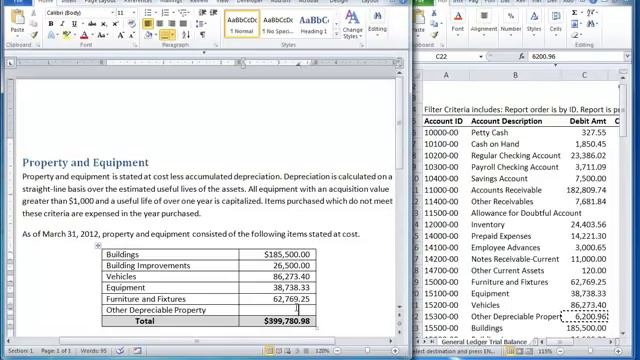The image size is (640, 360).
Task: Toggle Italic formatting in Word
Action: [62, 24]
